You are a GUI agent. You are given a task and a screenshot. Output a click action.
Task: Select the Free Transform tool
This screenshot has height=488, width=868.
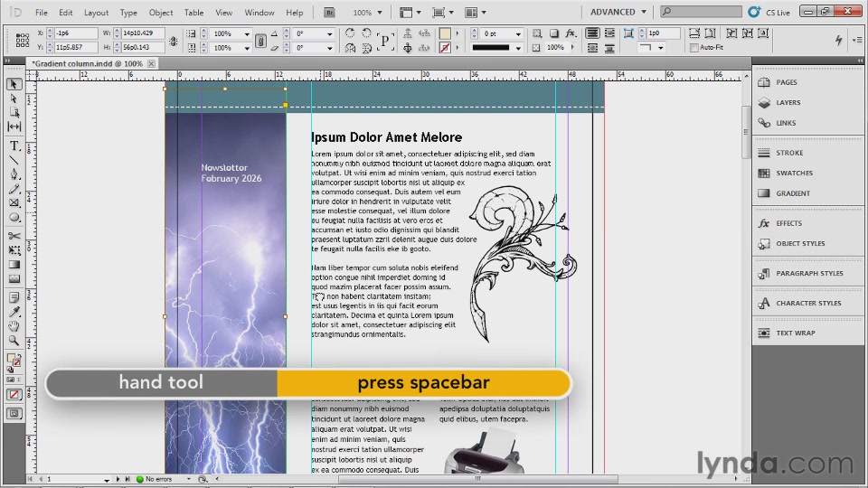click(x=14, y=250)
